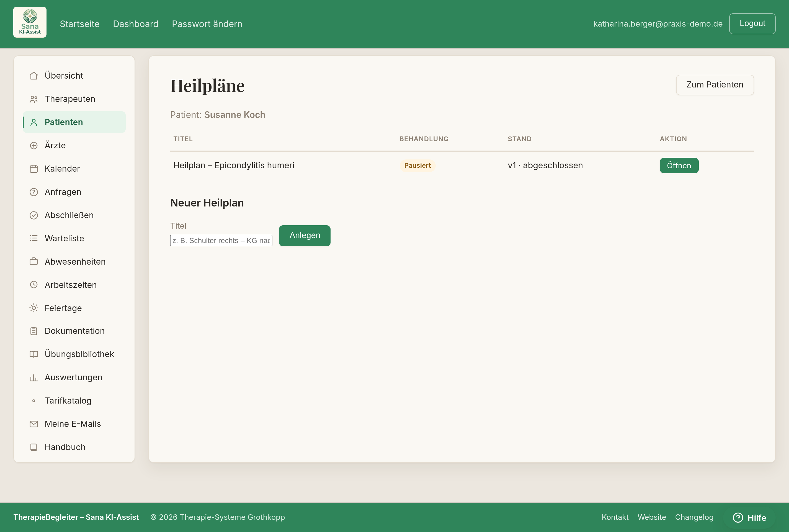Open the Tarifkatalog
The width and height of the screenshot is (789, 532).
[x=74, y=401]
